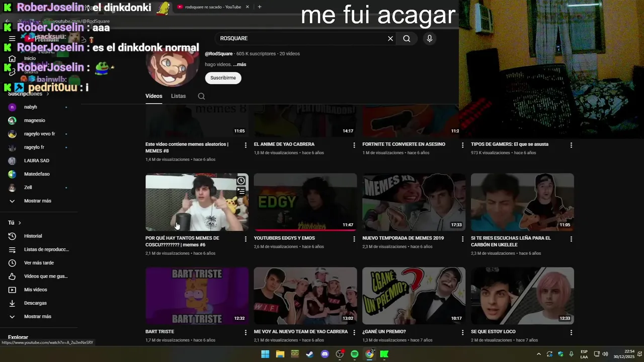The width and height of the screenshot is (644, 362).
Task: Expand channel description with ...más
Action: point(239,64)
